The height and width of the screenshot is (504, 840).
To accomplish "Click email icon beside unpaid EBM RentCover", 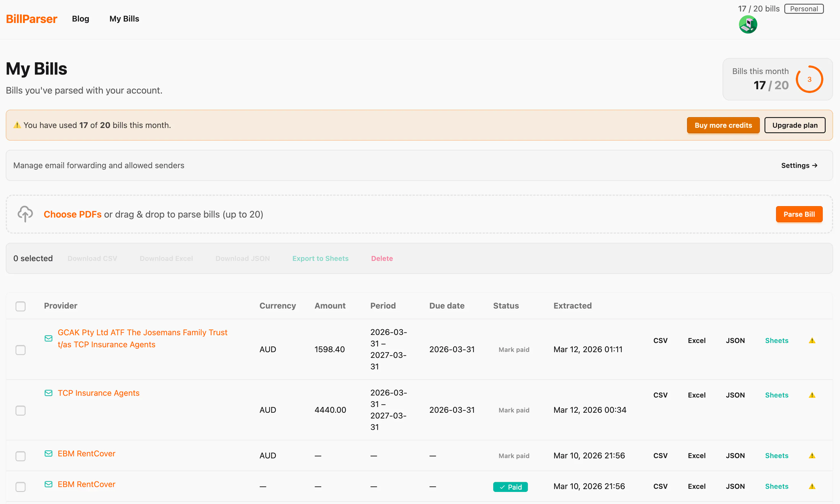I will click(49, 453).
